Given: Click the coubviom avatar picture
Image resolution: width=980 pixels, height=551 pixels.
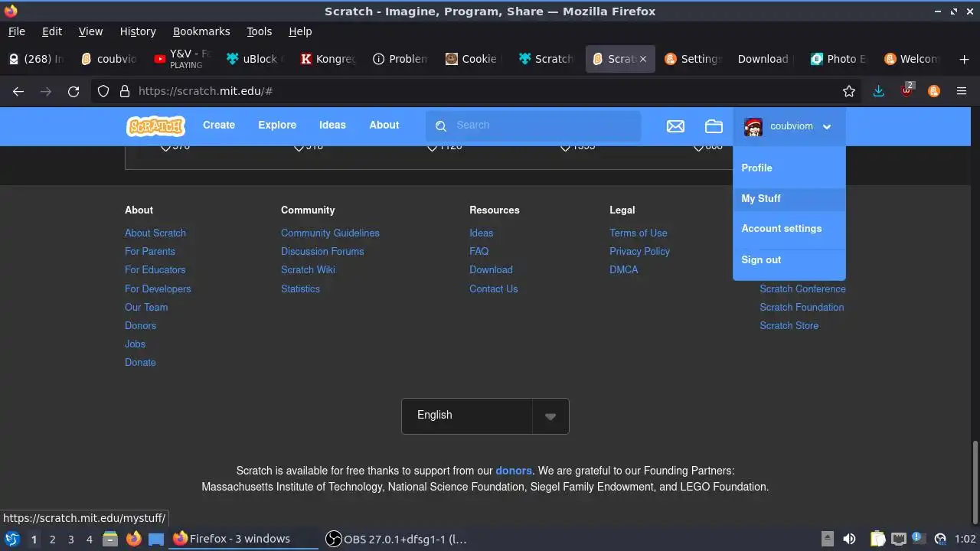Looking at the screenshot, I should tap(753, 127).
